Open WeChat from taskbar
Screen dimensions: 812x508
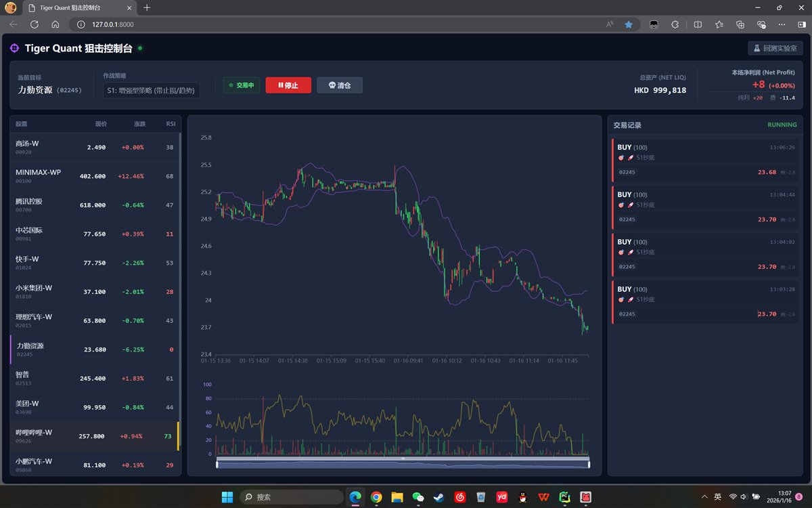pyautogui.click(x=418, y=497)
